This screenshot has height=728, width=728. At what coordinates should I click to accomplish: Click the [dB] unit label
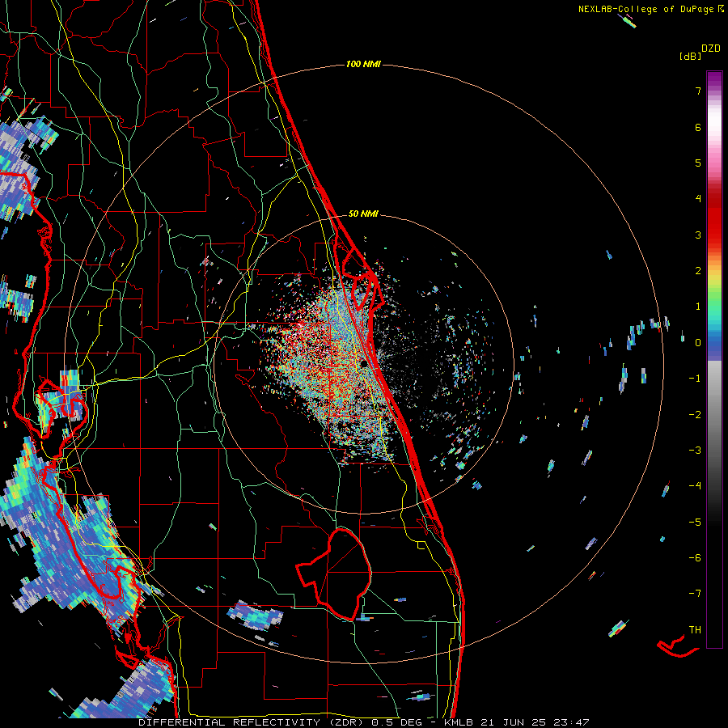[690, 56]
